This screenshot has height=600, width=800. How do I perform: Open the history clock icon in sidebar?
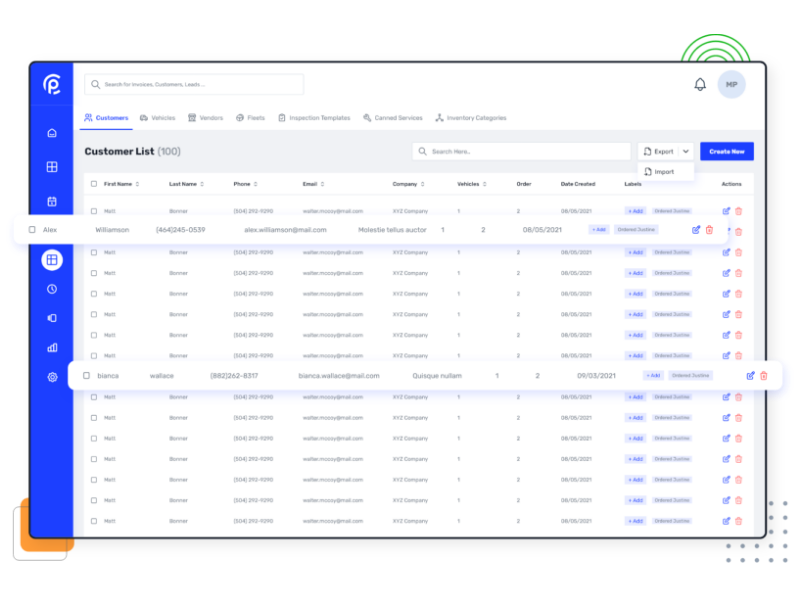[x=51, y=290]
